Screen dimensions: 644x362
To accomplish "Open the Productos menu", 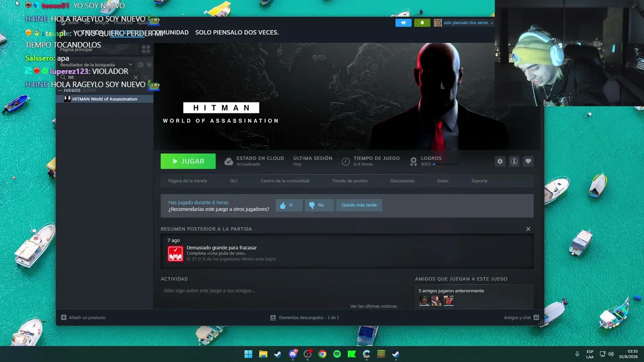I will [x=123, y=23].
